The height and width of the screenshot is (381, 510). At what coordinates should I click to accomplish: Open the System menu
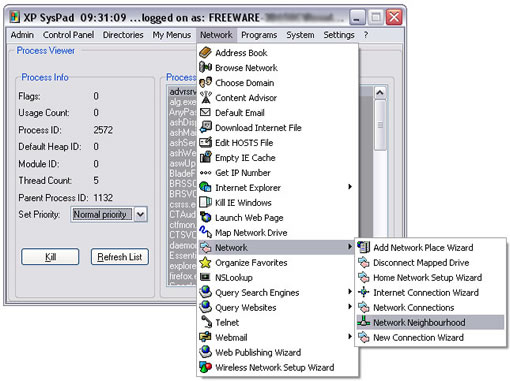300,35
